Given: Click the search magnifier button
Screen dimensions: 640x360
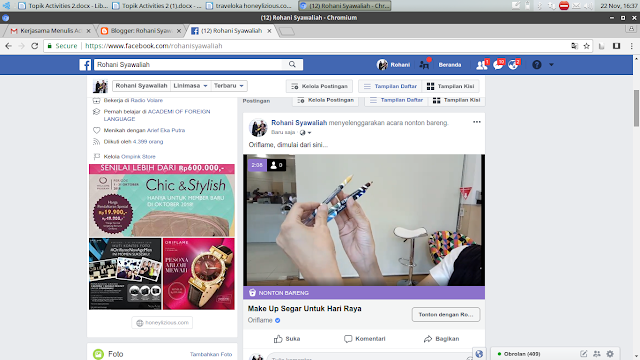Looking at the screenshot, I should coord(292,64).
